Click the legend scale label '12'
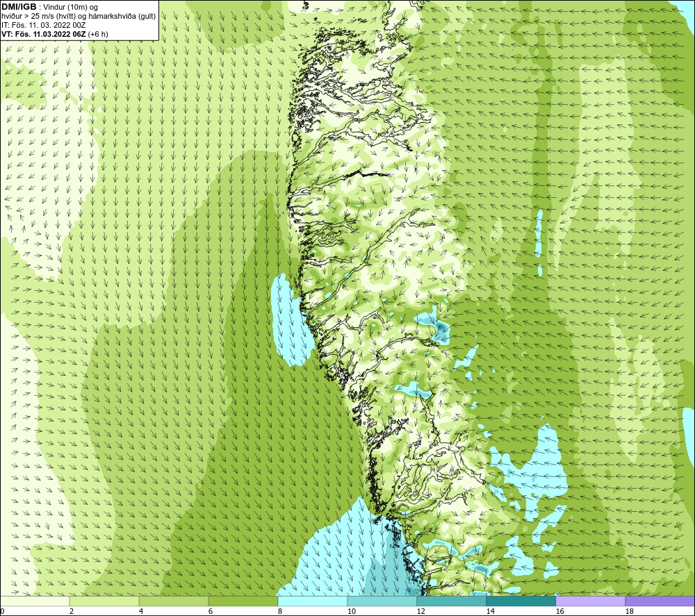The image size is (695, 616). point(420,612)
